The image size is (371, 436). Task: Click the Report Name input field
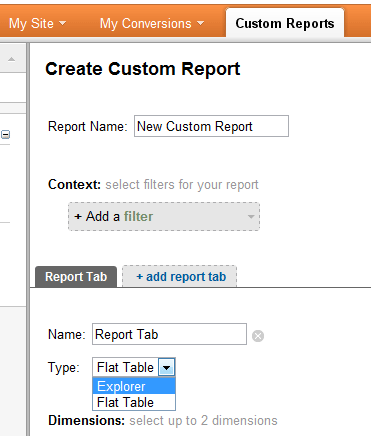(x=211, y=126)
